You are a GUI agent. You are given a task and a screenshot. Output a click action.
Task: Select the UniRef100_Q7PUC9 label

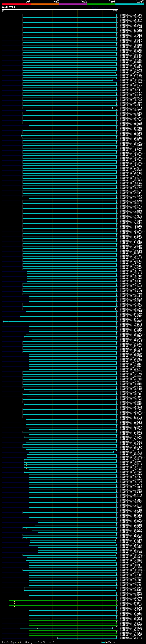click(131, 341)
